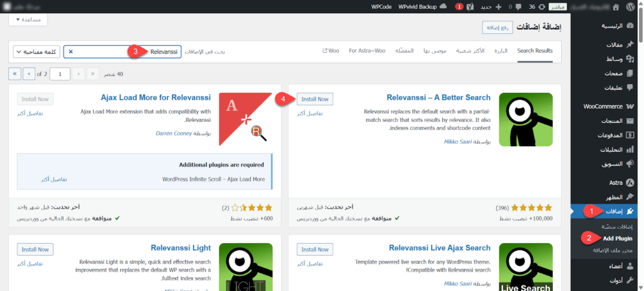Image resolution: width=644 pixels, height=291 pixels.
Task: Go to the last results page
Action: 14,74
